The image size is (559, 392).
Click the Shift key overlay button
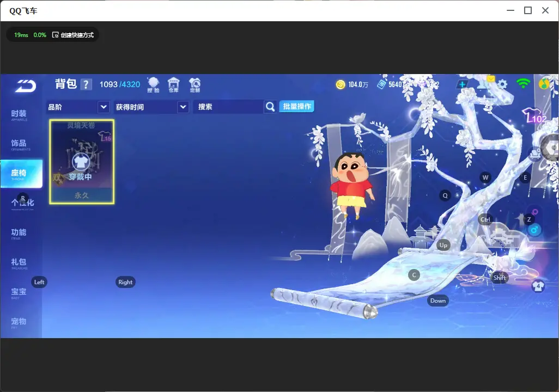coord(499,278)
